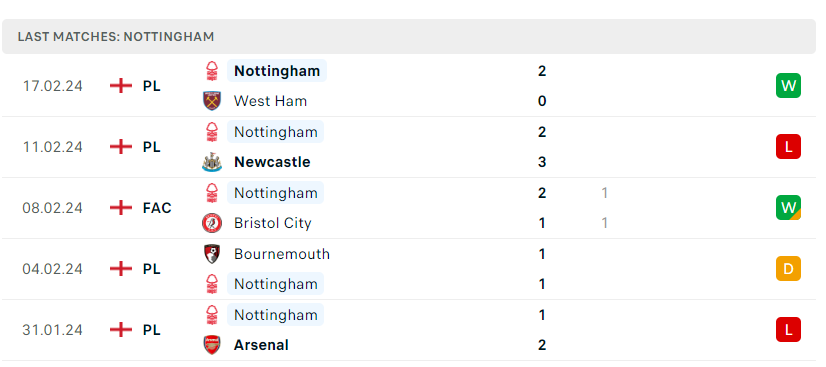Select the bold Nottingham name in top match
Viewport: 826px width, 367px height.
coord(277,71)
